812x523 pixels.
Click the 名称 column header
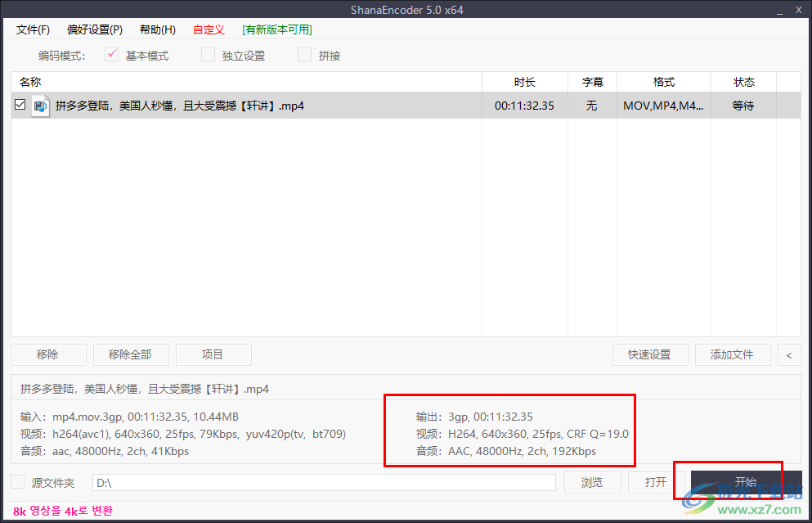pyautogui.click(x=246, y=82)
